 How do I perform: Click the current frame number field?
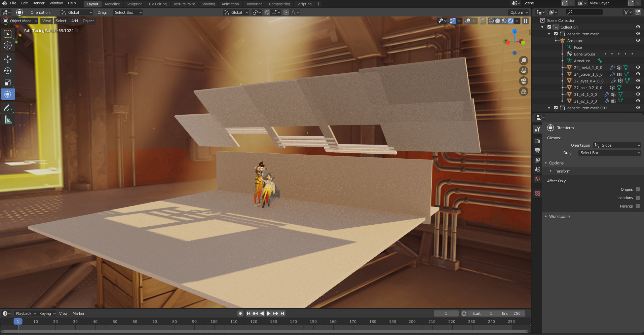[446, 313]
